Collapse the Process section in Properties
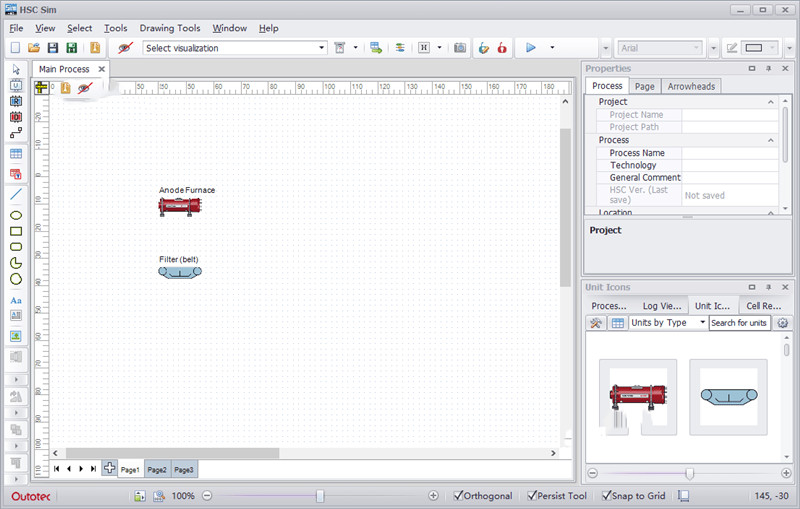This screenshot has height=509, width=800. tap(770, 140)
